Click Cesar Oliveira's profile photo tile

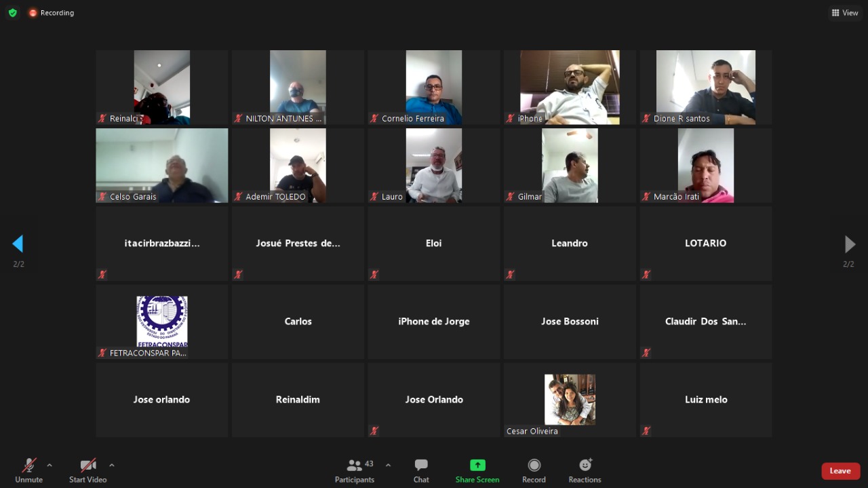[x=570, y=399]
